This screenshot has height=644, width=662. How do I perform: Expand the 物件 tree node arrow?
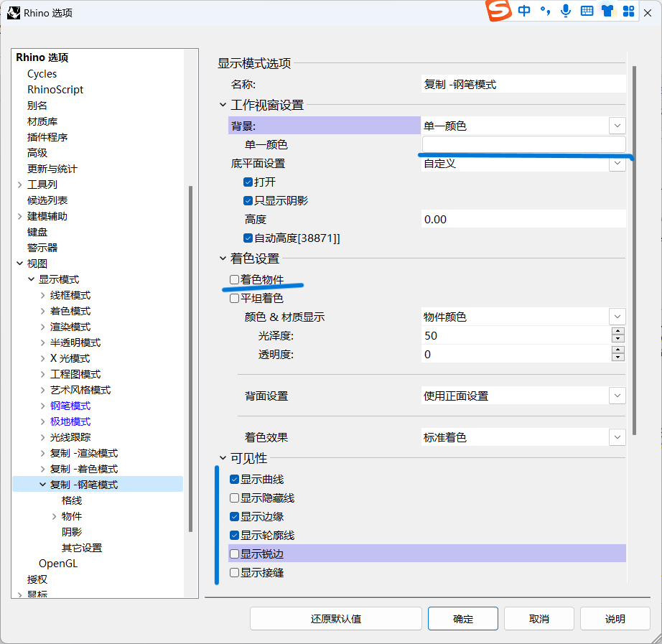(x=54, y=516)
